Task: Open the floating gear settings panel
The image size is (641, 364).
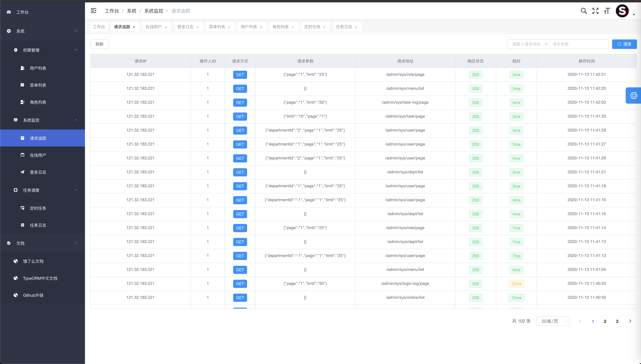Action: click(634, 96)
